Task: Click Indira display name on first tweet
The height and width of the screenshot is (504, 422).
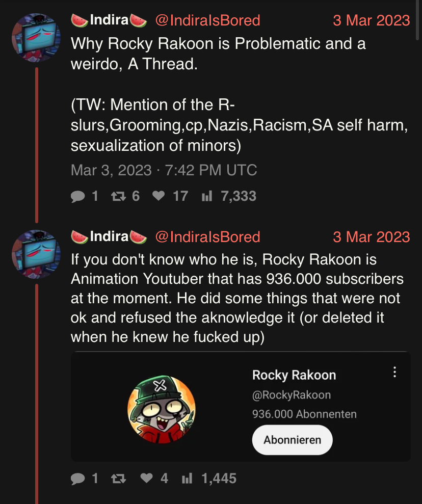Action: point(109,20)
